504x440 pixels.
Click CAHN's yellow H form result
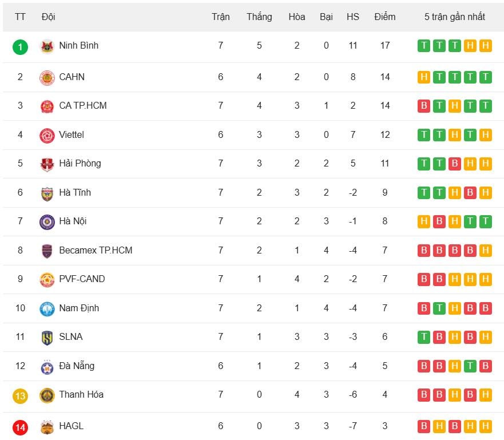424,77
